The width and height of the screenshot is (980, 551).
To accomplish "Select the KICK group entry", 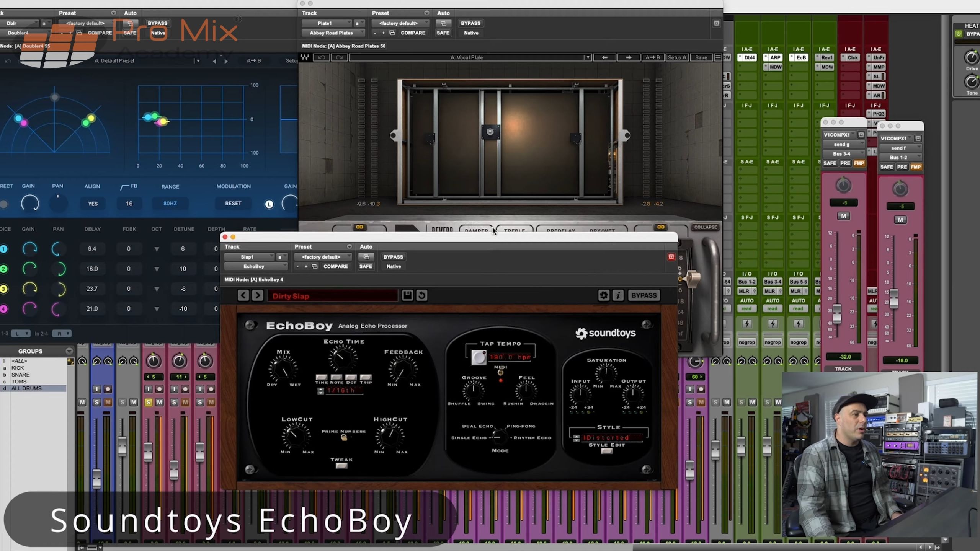I will click(x=18, y=368).
